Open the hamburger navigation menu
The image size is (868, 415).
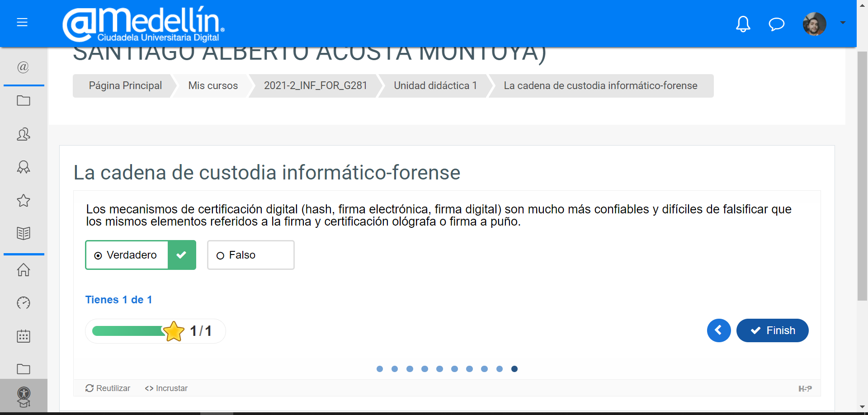click(x=22, y=22)
